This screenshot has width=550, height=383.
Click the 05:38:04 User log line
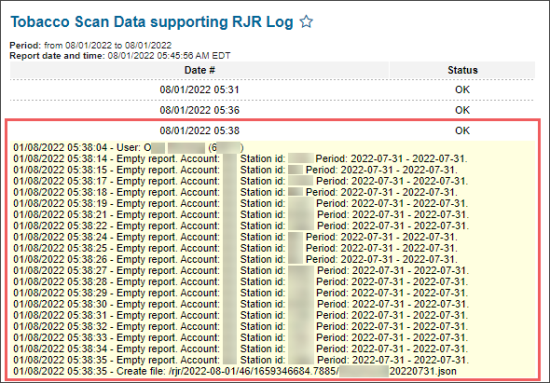128,148
